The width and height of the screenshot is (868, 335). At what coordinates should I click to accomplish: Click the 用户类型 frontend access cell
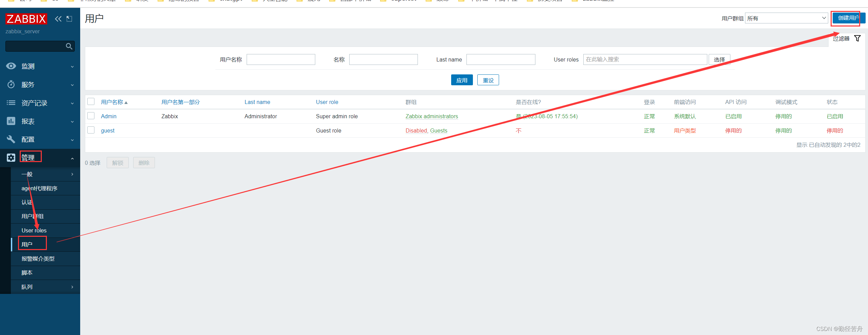tap(685, 130)
